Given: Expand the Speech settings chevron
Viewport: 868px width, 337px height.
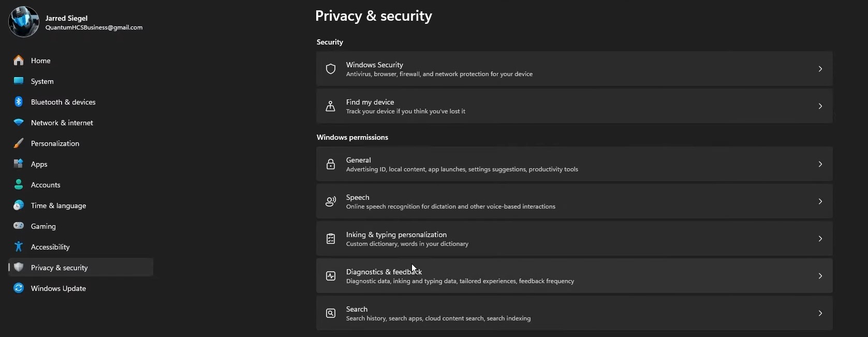Looking at the screenshot, I should click(x=820, y=201).
